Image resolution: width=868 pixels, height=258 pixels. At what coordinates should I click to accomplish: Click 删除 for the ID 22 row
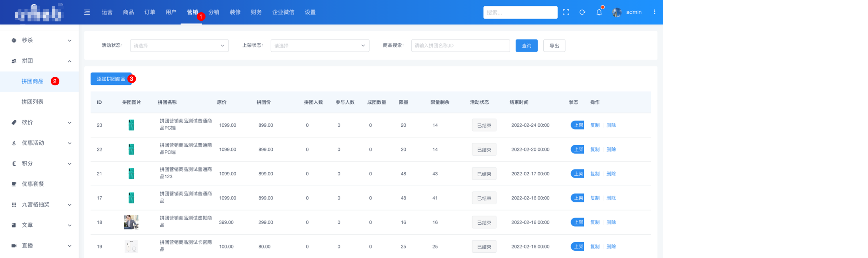[x=610, y=150]
